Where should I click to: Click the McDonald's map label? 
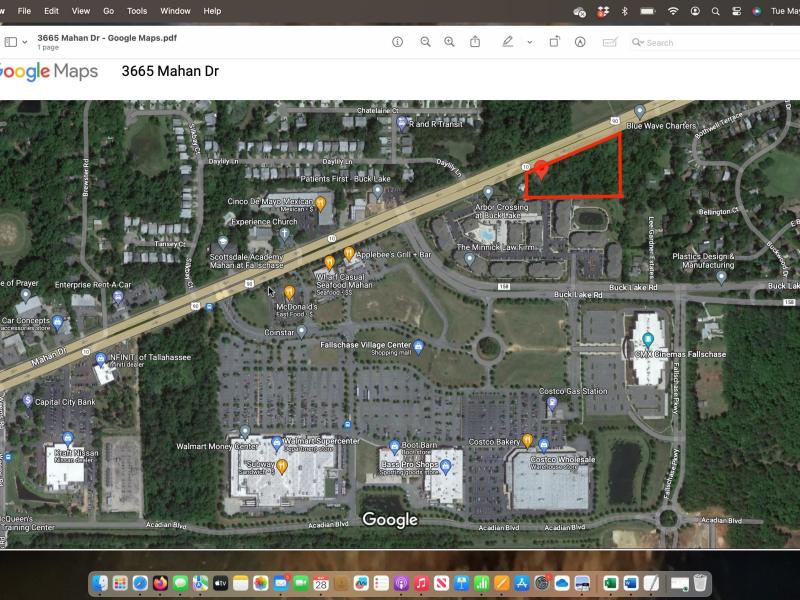296,307
